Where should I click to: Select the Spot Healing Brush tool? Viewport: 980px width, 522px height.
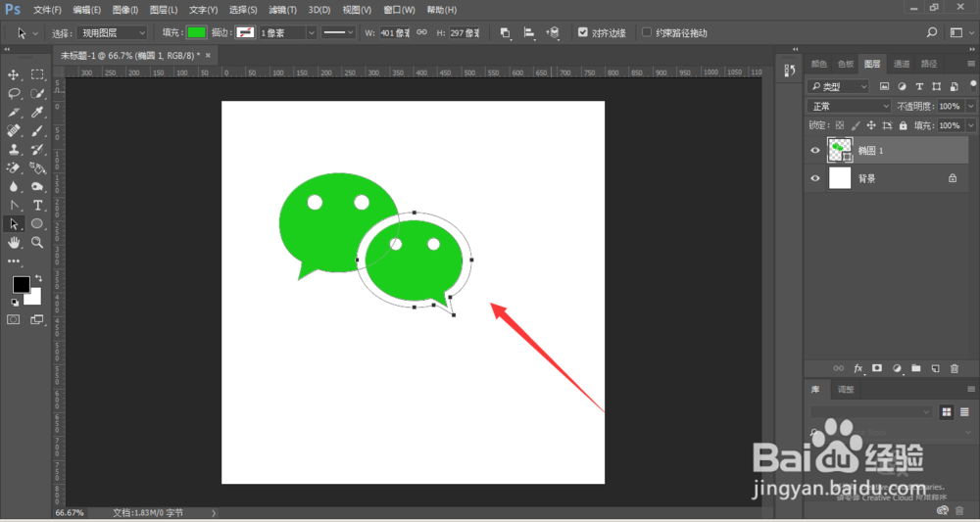13,130
